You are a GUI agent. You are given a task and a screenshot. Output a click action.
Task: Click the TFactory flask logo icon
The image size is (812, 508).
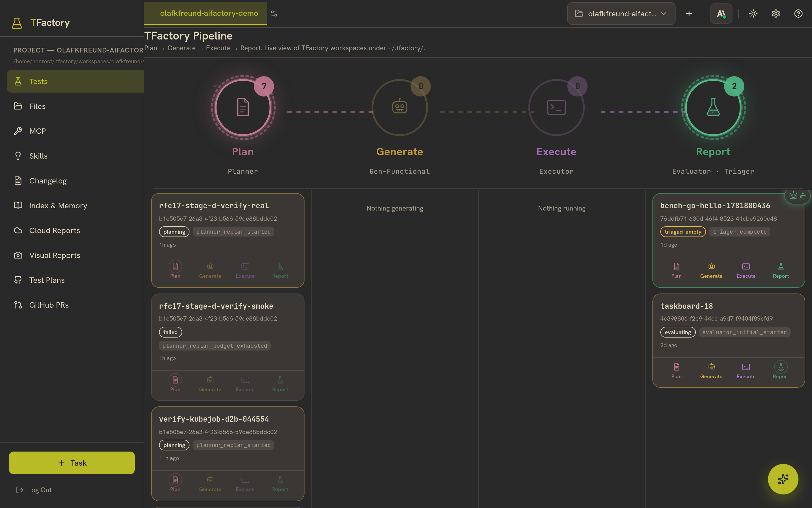pyautogui.click(x=17, y=23)
